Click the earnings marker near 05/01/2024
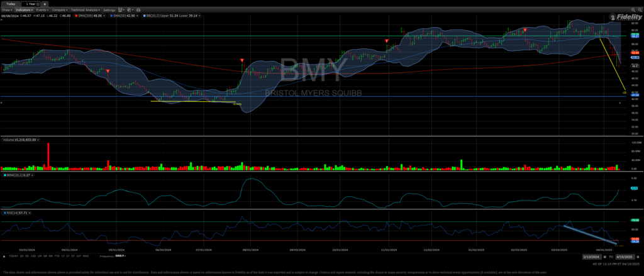Viewport: 644px width, 276px height. coord(108,71)
